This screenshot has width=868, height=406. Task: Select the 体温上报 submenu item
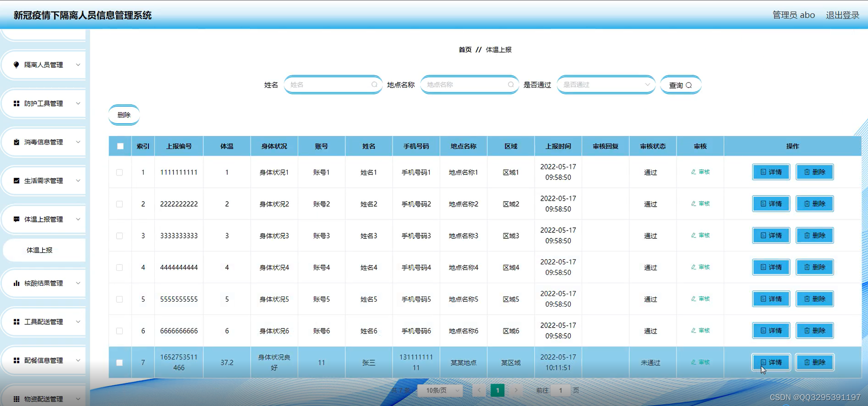[44, 250]
